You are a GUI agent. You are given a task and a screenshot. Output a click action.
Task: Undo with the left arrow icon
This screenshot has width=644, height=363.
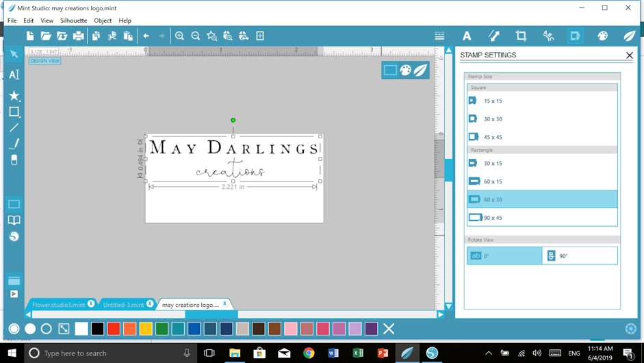point(146,36)
